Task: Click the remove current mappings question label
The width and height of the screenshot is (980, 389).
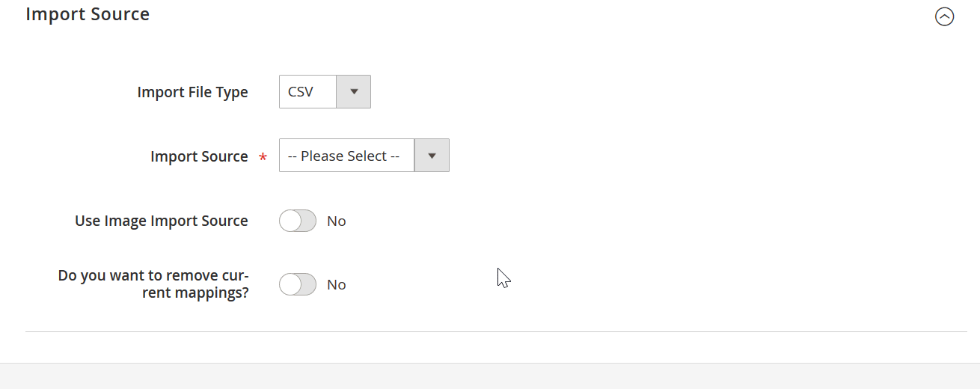Action: click(x=153, y=284)
